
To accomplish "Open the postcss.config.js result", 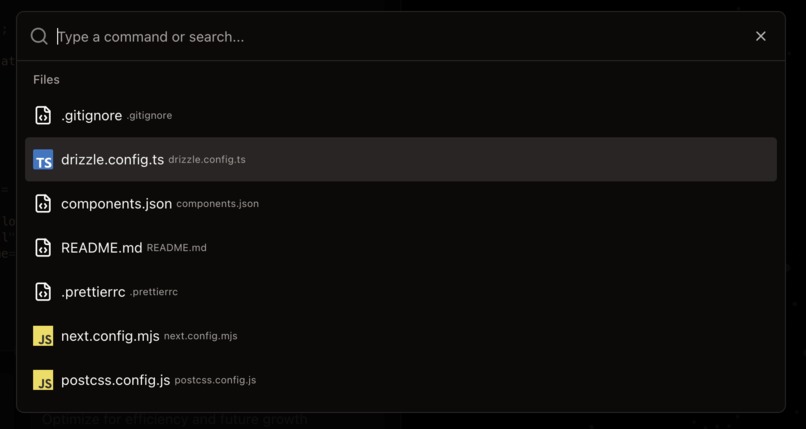I will coord(401,380).
